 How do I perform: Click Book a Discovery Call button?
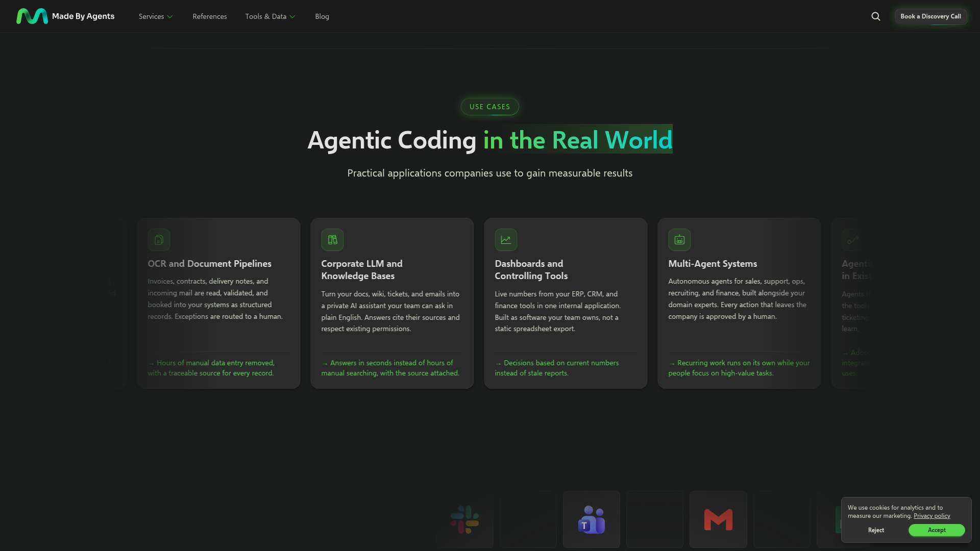[x=930, y=16]
